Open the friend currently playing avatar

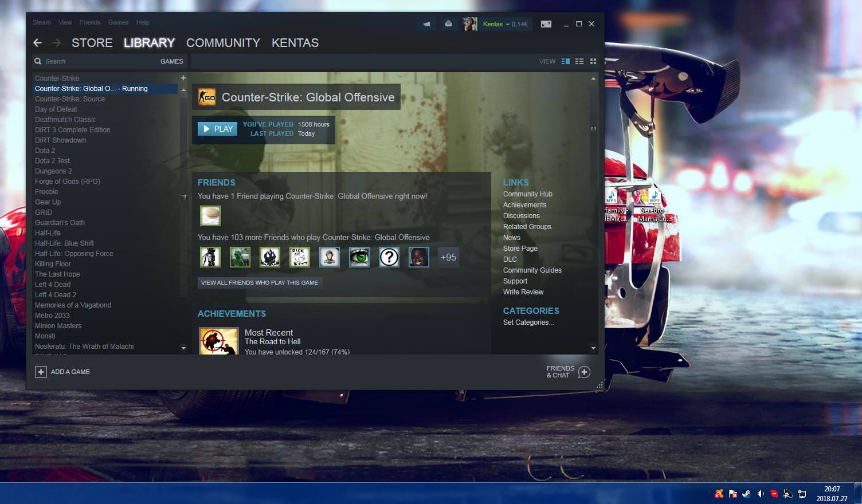[x=210, y=216]
